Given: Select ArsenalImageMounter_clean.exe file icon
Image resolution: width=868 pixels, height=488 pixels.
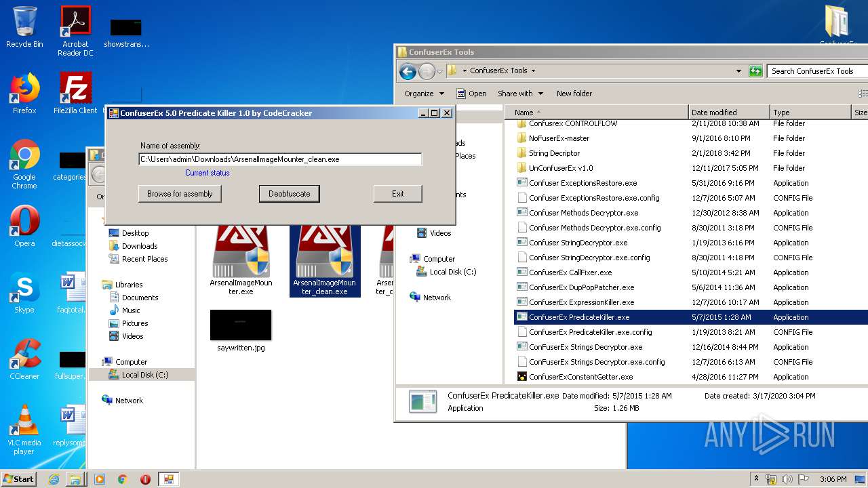Looking at the screenshot, I should (x=325, y=261).
